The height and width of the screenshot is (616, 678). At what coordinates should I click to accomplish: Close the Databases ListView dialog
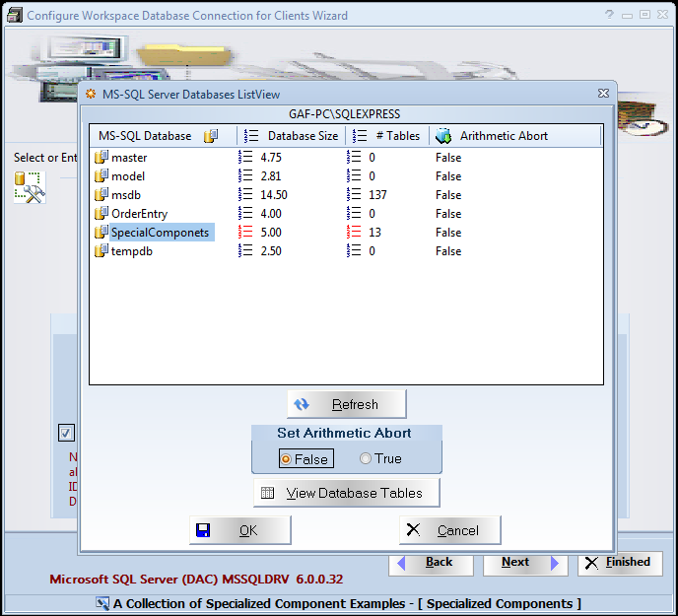point(603,94)
